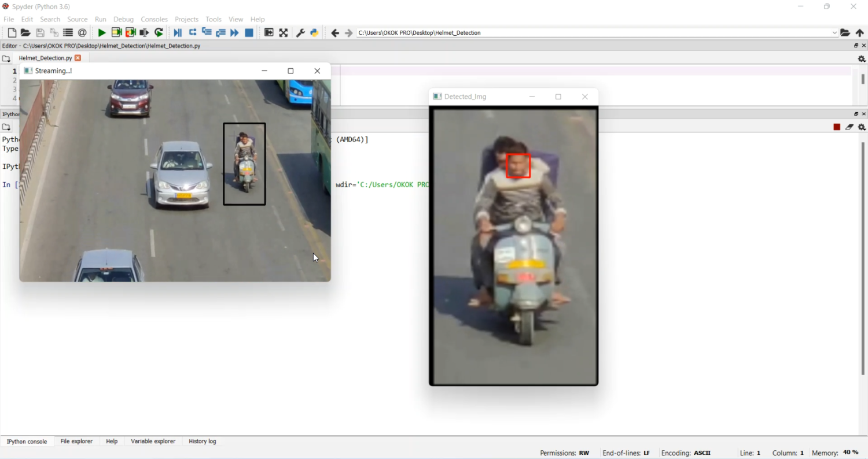
Task: Undock the IPython console pane
Action: [x=856, y=114]
